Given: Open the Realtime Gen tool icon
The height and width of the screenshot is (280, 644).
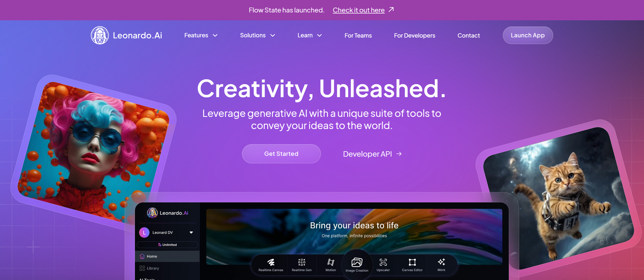Looking at the screenshot, I should pos(302,262).
